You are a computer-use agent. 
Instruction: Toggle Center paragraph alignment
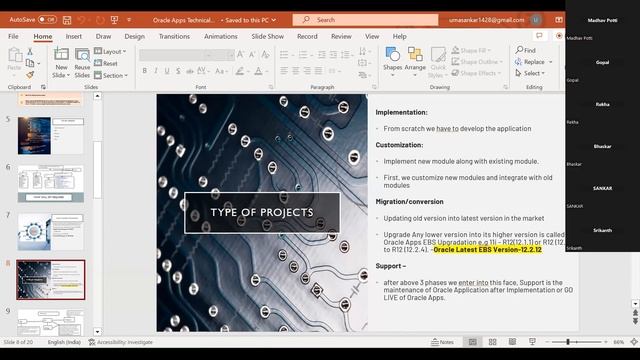[x=296, y=71]
